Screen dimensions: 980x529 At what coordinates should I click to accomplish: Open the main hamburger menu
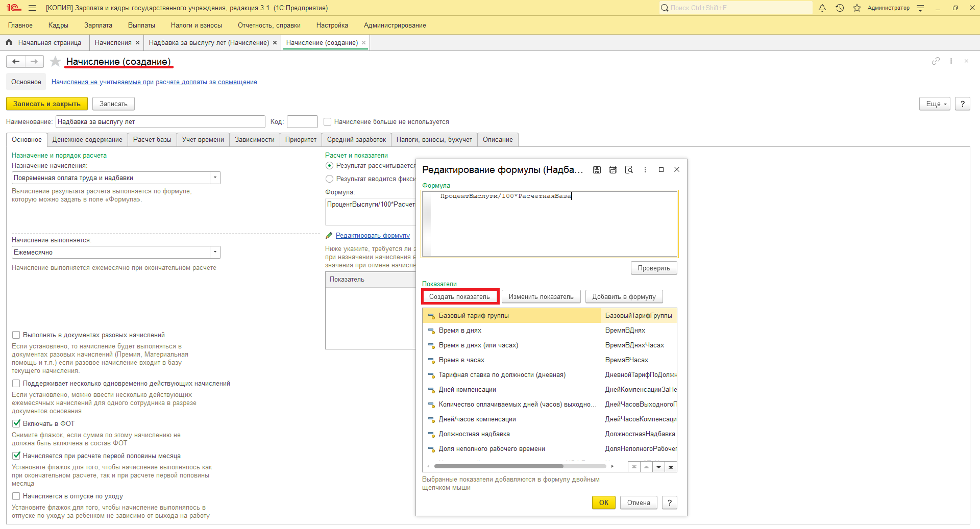click(x=32, y=8)
